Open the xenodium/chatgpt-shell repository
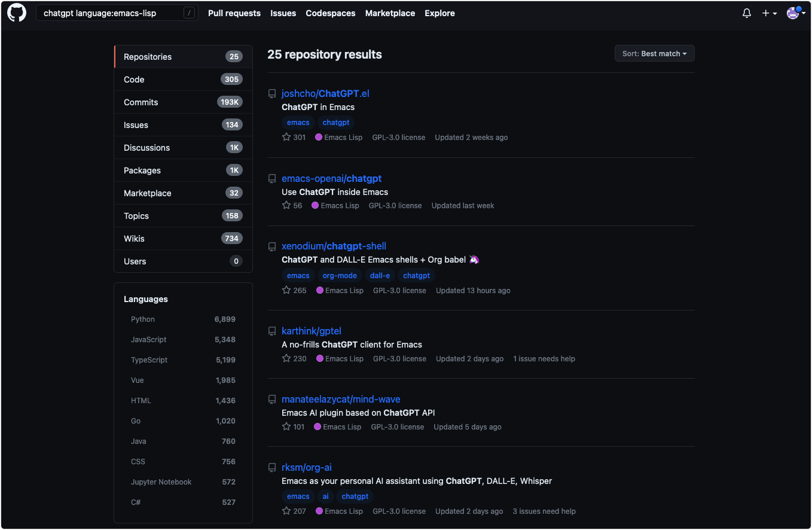The image size is (812, 530). (334, 246)
